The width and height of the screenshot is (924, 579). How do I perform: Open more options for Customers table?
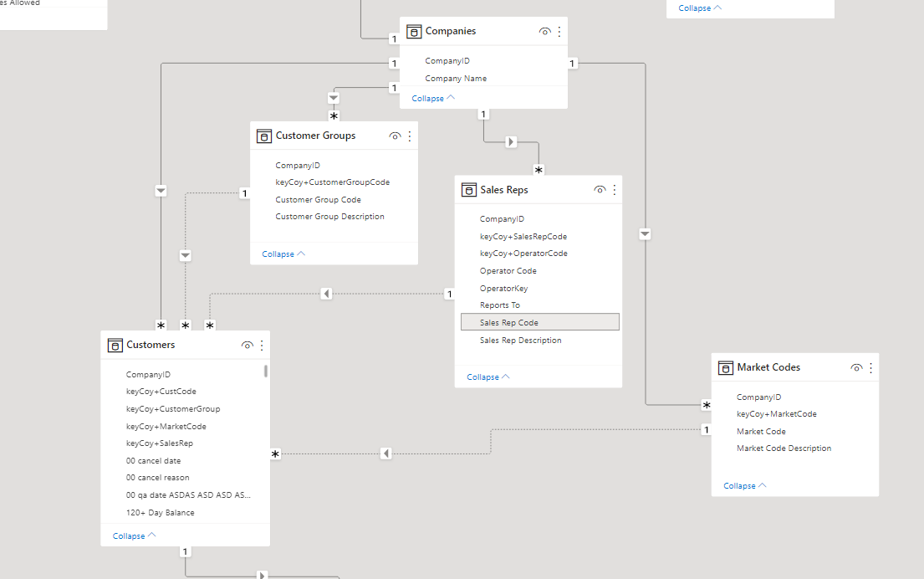pos(262,345)
